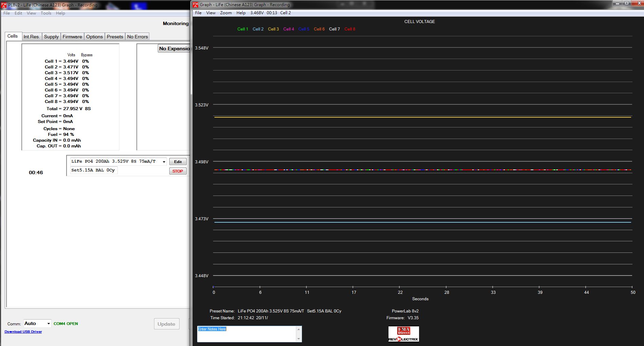Toggle Cell 6 legend in graph

319,29
